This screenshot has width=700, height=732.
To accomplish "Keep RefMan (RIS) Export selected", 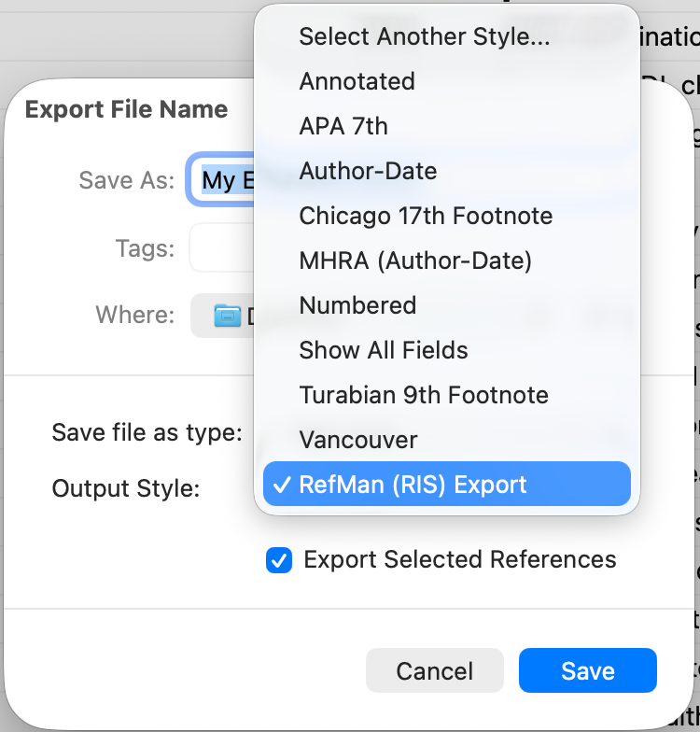I will [413, 485].
